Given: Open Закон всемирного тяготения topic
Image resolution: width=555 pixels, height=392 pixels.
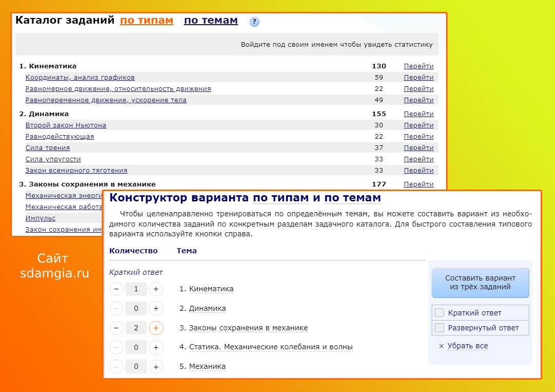Looking at the screenshot, I should (x=77, y=171).
